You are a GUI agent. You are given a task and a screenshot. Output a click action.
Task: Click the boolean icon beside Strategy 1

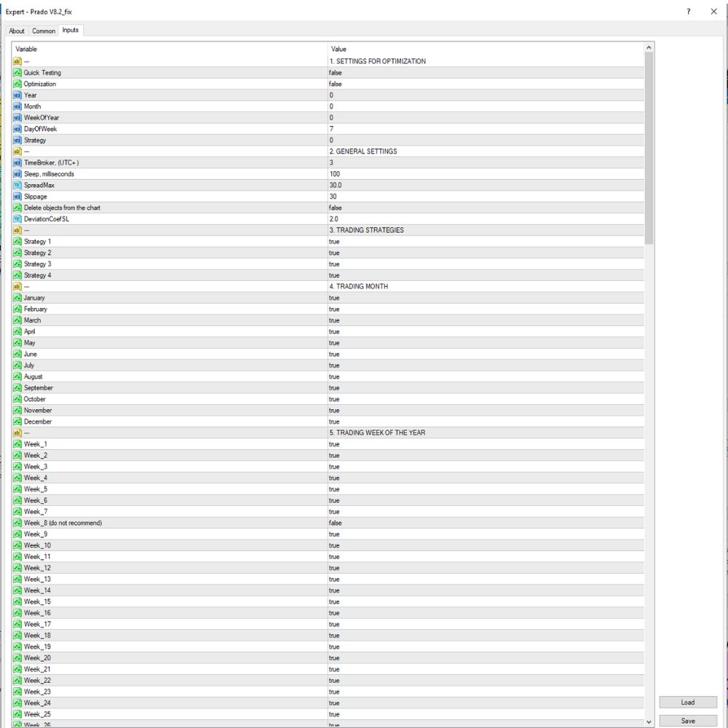point(17,242)
